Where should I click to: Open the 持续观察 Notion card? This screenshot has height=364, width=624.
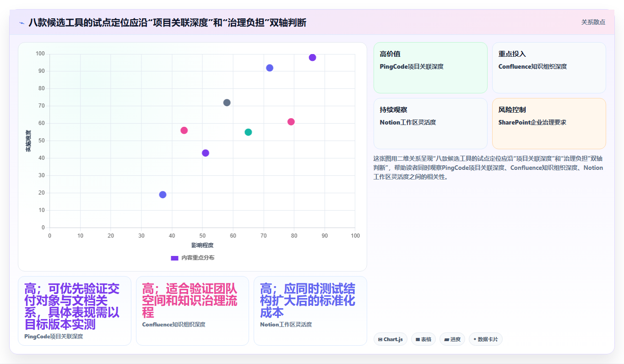(430, 124)
